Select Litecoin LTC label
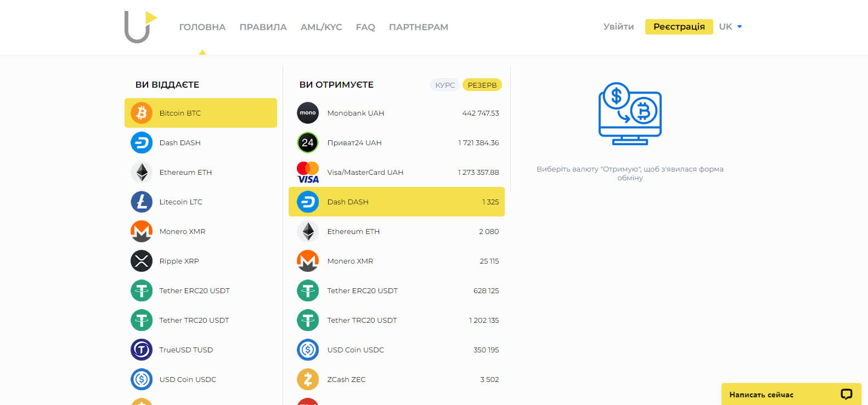This screenshot has height=405, width=868. coord(181,202)
